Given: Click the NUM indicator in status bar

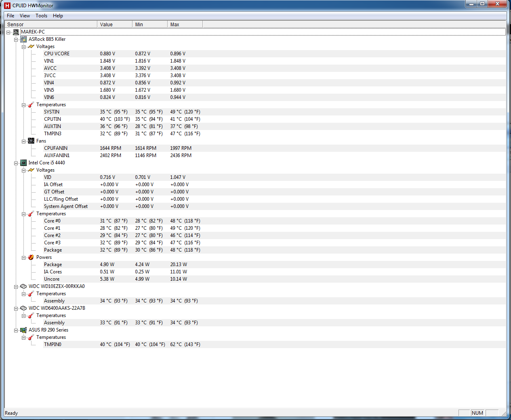Looking at the screenshot, I should coord(477,413).
